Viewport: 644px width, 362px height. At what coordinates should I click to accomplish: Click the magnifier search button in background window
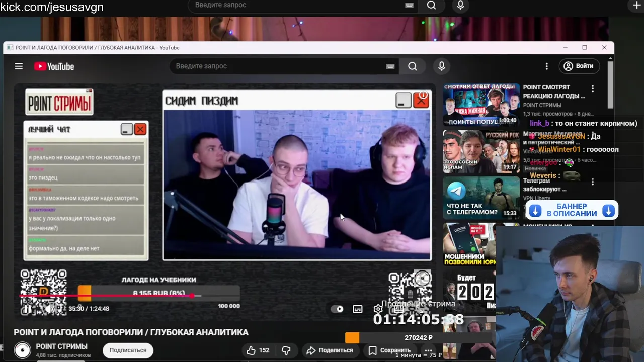point(431,5)
